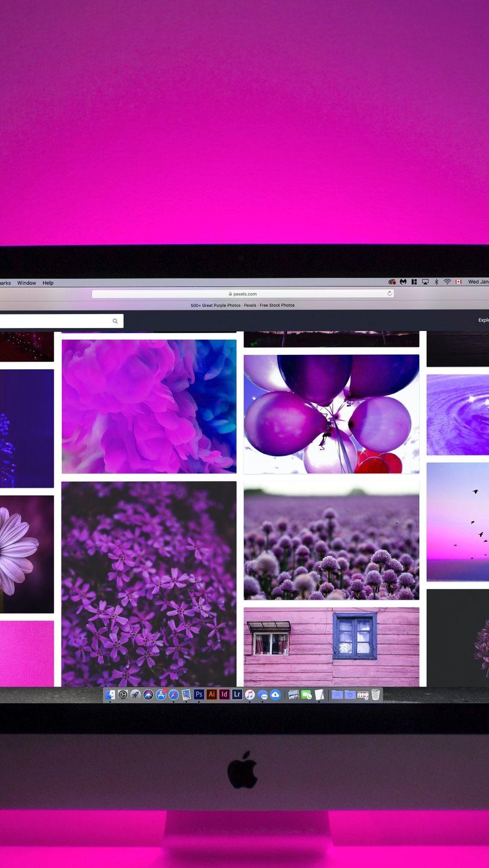Select the '500+ Great Purple Photos' tab

tap(243, 305)
